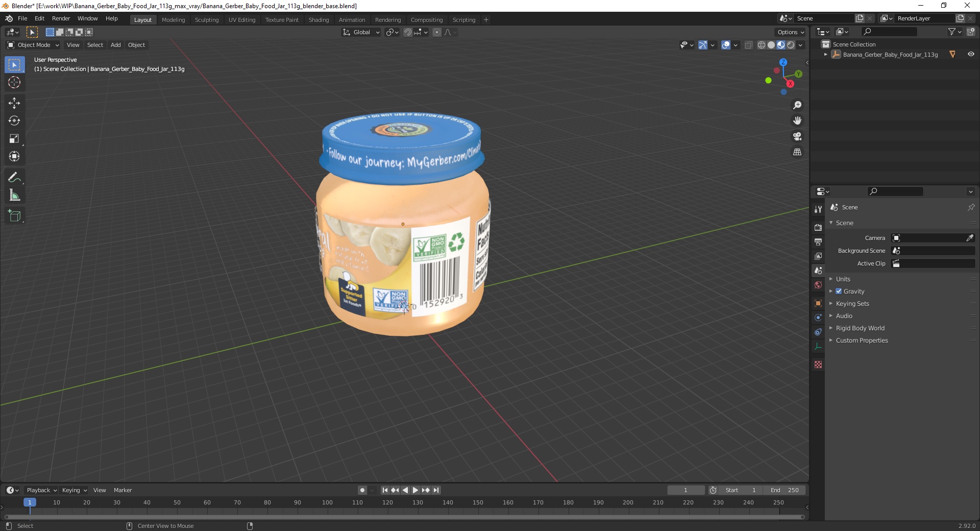The image size is (980, 531).
Task: Click the Z axis on navigation gizmo
Action: tap(783, 62)
